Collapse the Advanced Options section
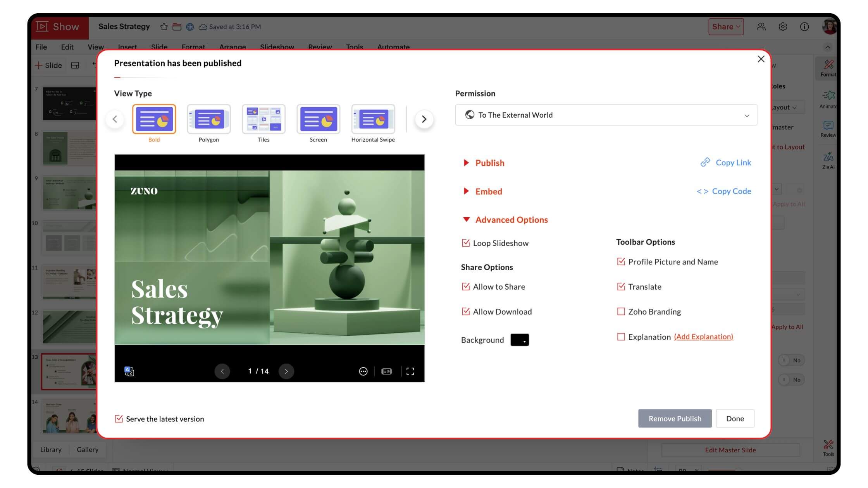The image size is (868, 488). click(511, 220)
